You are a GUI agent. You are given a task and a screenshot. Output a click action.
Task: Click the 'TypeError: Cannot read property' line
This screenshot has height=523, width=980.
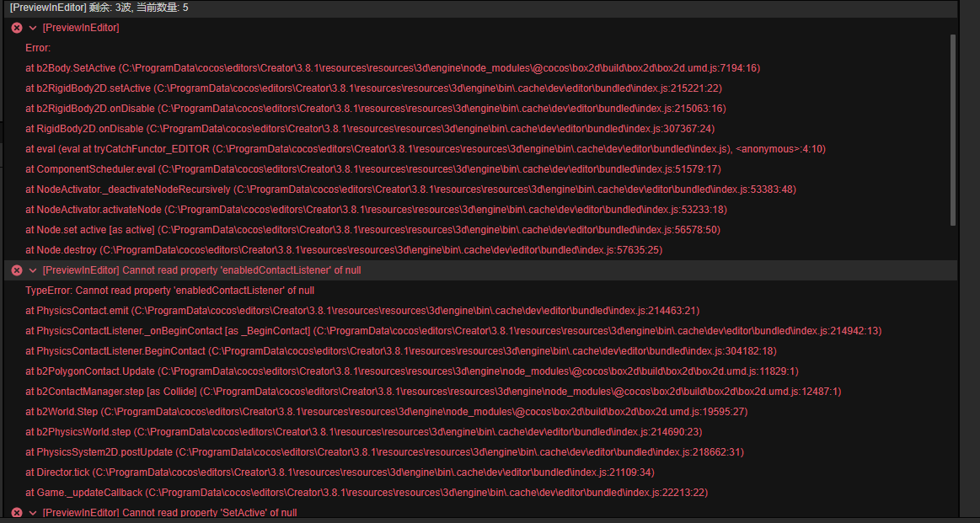(170, 291)
